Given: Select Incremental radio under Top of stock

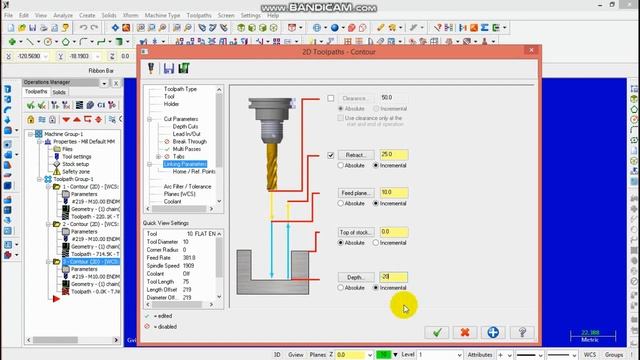Looking at the screenshot, I should 376,242.
